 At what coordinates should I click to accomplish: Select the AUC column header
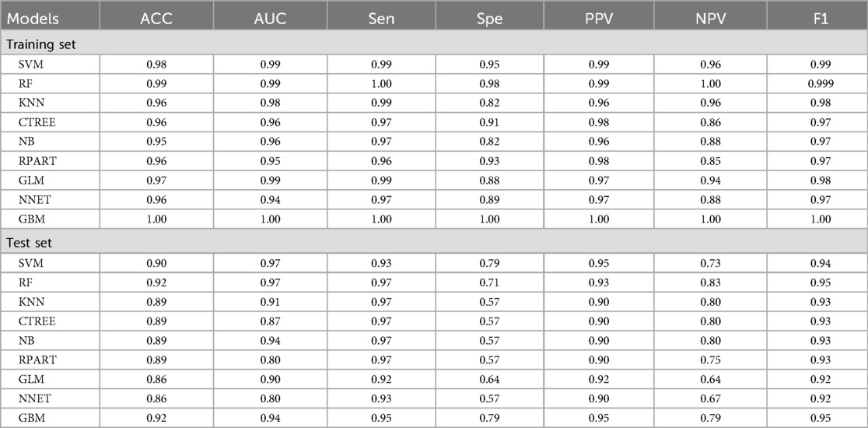pyautogui.click(x=271, y=19)
